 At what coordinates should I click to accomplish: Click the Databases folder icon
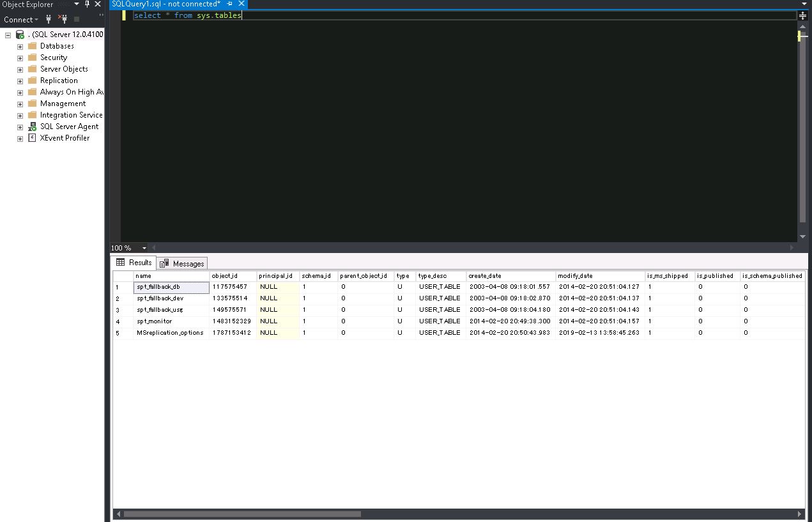pos(33,45)
